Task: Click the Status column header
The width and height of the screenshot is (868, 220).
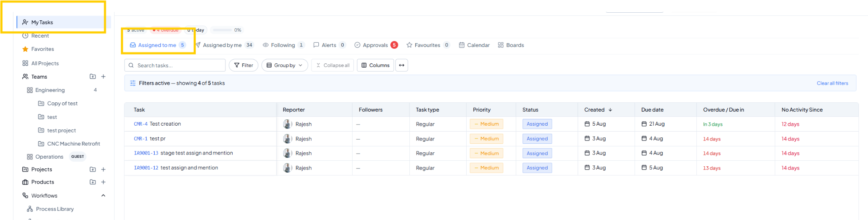Action: tap(530, 110)
